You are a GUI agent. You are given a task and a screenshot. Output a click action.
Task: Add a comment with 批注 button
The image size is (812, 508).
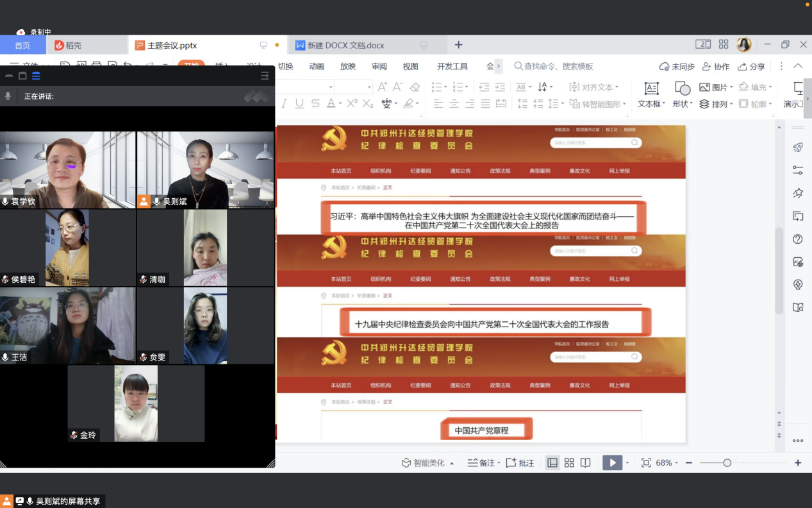pos(520,463)
